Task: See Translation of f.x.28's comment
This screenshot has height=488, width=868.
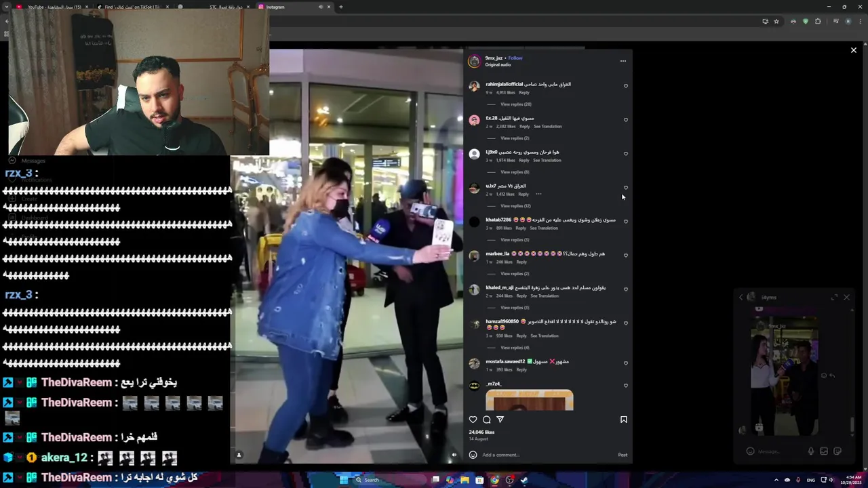Action: (x=547, y=127)
